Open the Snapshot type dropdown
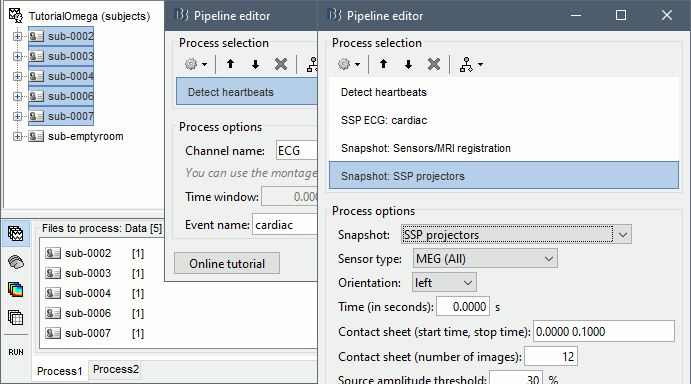 [x=516, y=235]
